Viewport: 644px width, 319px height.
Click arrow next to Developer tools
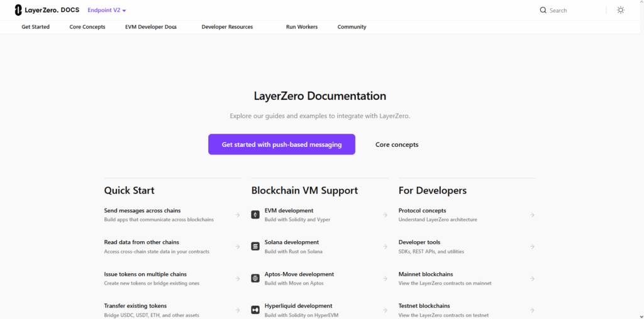(532, 246)
